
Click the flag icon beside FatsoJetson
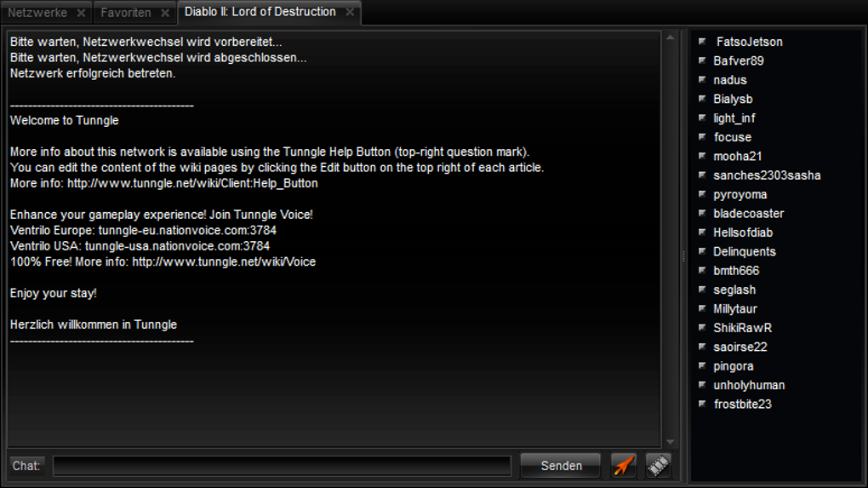click(x=702, y=42)
